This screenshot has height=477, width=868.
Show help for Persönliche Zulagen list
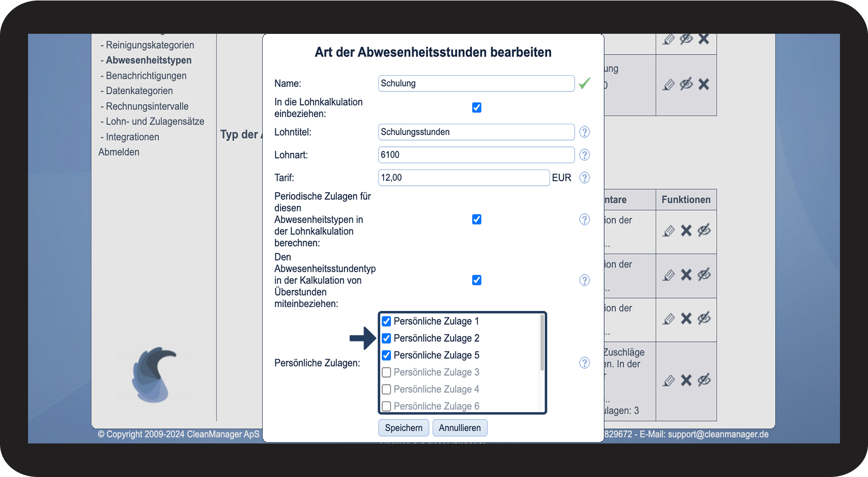[584, 363]
